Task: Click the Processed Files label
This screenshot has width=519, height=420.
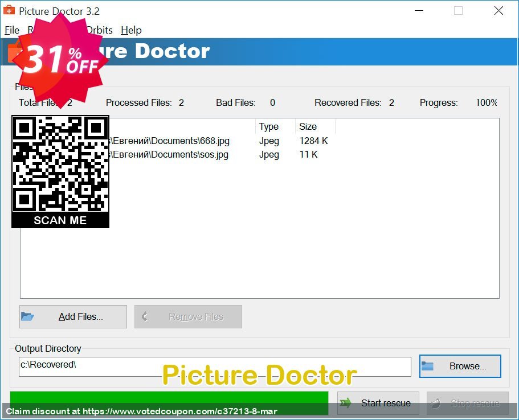Action: point(138,103)
